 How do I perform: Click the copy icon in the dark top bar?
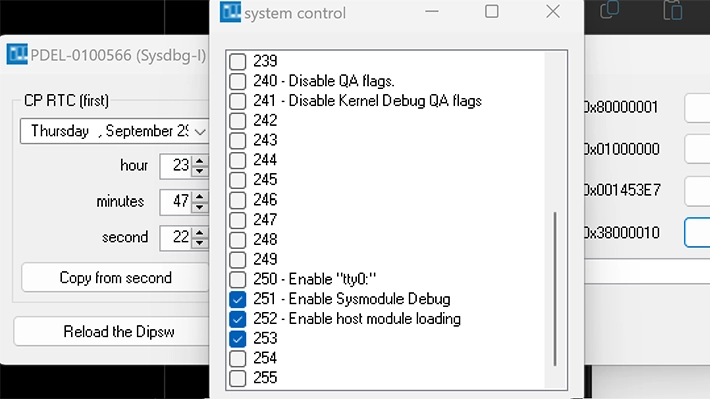[609, 10]
